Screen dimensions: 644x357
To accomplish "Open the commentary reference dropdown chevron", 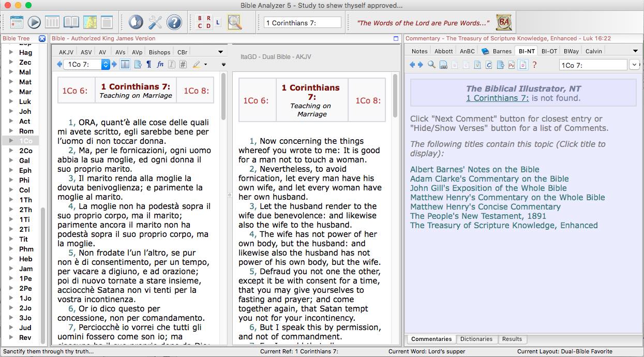I will click(x=635, y=65).
